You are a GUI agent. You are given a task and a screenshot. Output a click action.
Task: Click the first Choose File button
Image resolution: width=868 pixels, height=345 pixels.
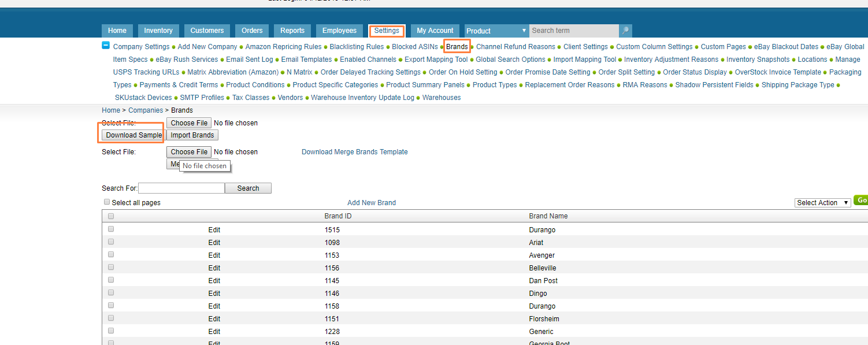pos(189,123)
